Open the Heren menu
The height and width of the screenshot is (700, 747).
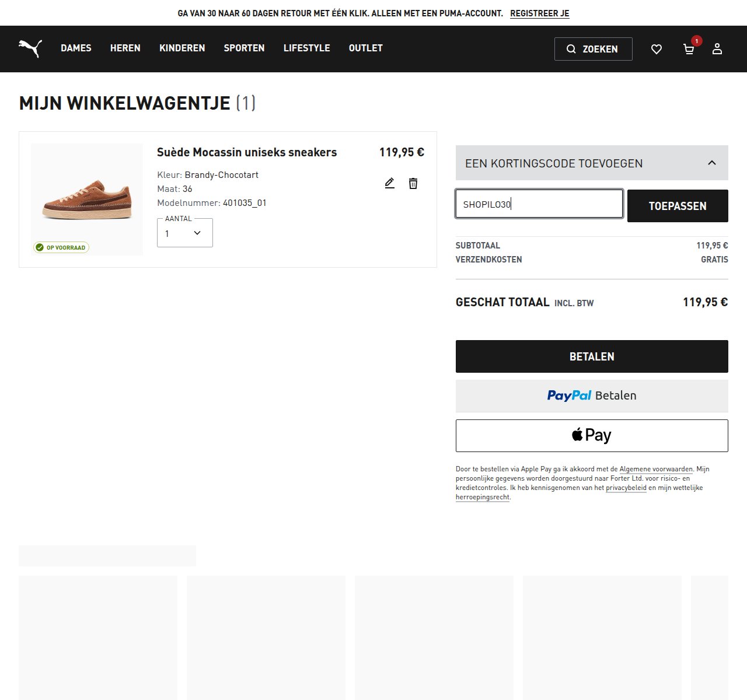pyautogui.click(x=125, y=48)
